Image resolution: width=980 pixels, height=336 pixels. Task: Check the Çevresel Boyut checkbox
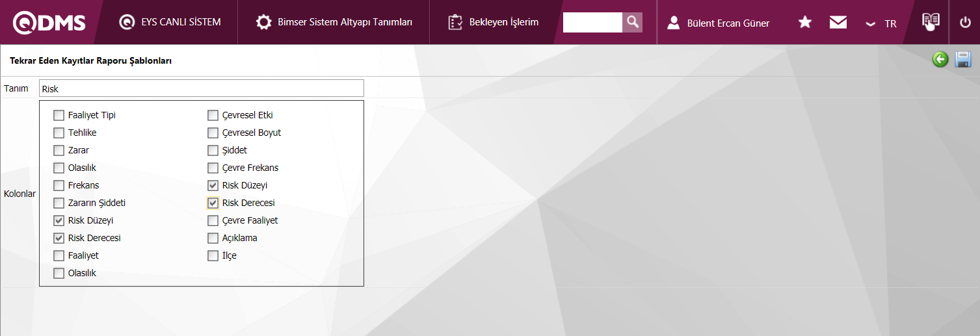coord(213,133)
